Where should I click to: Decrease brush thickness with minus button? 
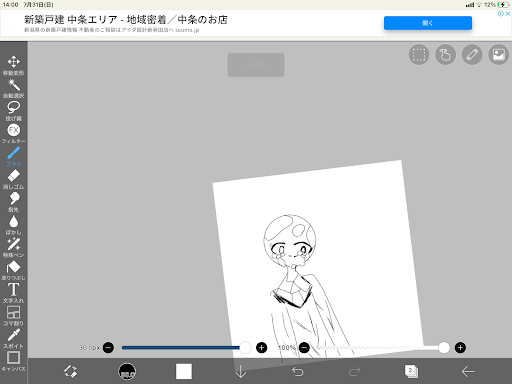pyautogui.click(x=108, y=348)
